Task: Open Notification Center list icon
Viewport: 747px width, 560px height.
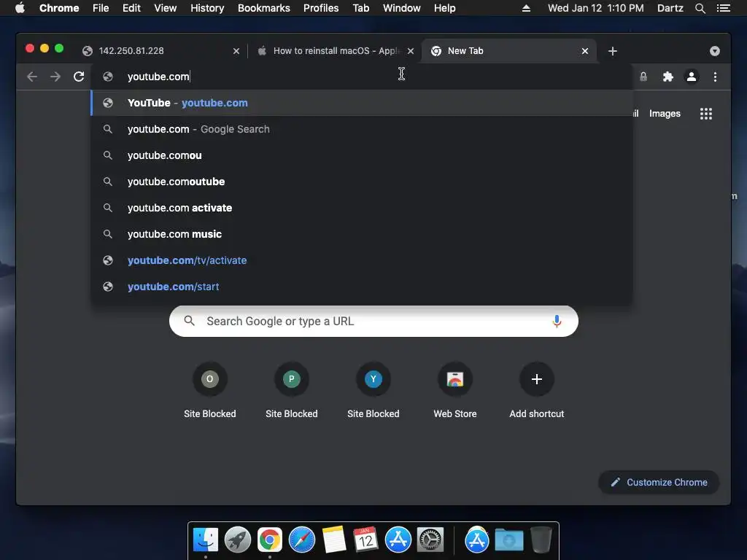Action: pos(724,8)
